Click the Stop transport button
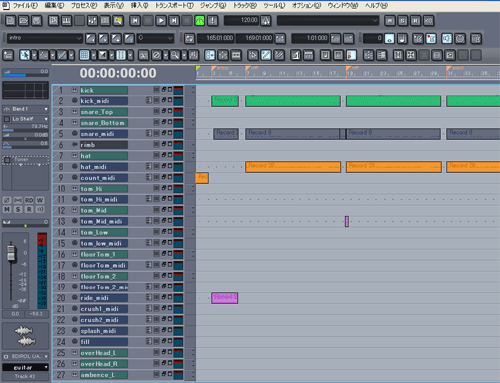The image size is (500, 383). [x=148, y=21]
